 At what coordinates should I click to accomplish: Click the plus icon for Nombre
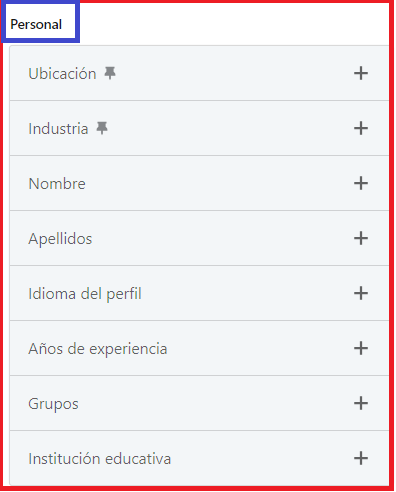tap(361, 183)
